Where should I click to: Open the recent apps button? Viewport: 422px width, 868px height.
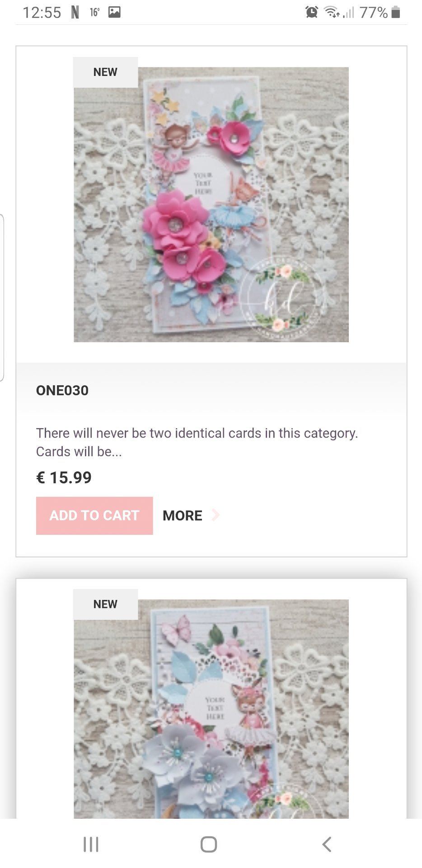(x=91, y=844)
